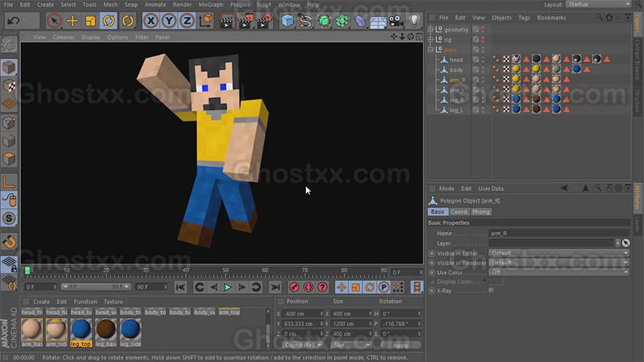Toggle visibility dots for geometry object
The image size is (644, 362).
click(483, 29)
